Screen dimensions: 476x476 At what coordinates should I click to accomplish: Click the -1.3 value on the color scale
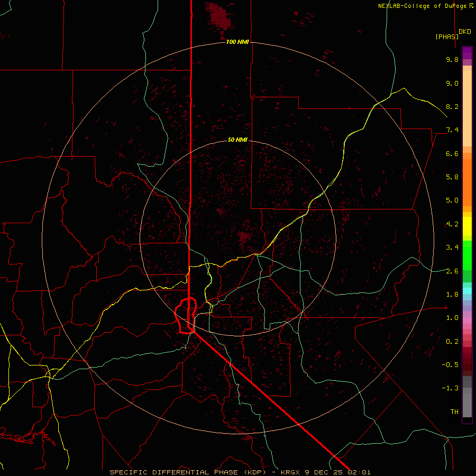pyautogui.click(x=450, y=388)
